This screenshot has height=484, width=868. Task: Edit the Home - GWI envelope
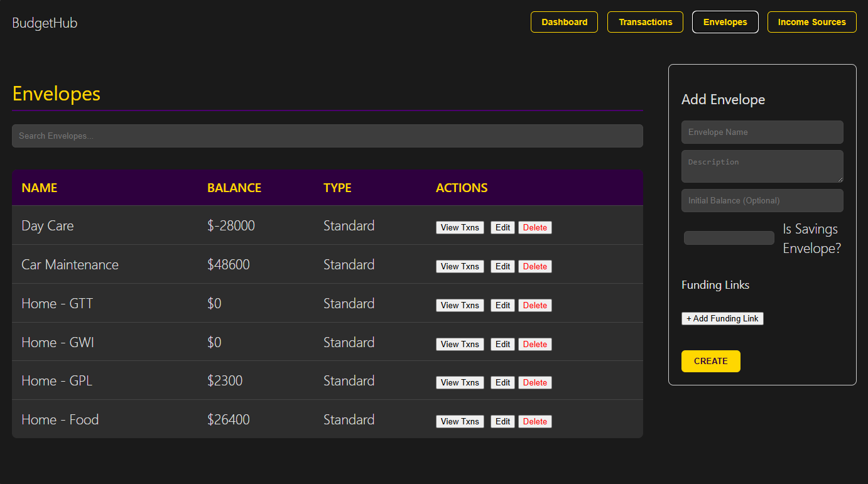[502, 345]
